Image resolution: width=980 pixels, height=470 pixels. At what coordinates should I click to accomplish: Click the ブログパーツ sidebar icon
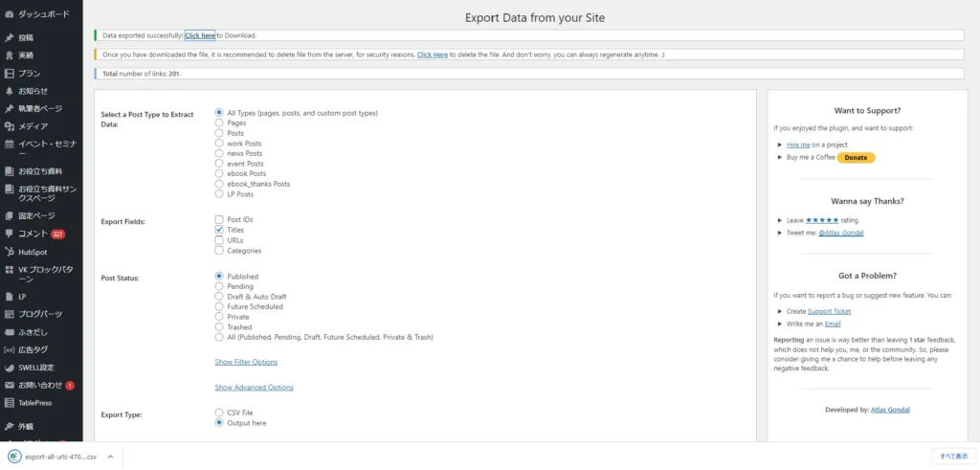coord(9,314)
